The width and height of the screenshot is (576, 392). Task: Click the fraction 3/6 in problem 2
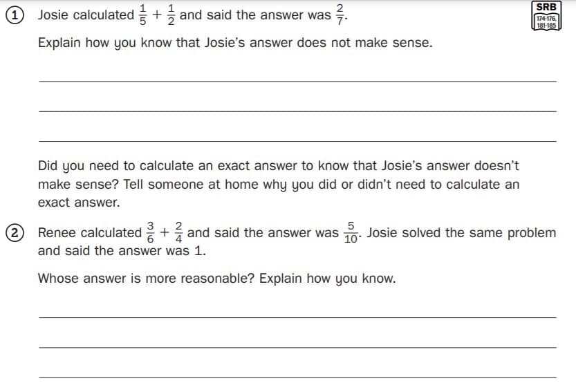point(151,233)
